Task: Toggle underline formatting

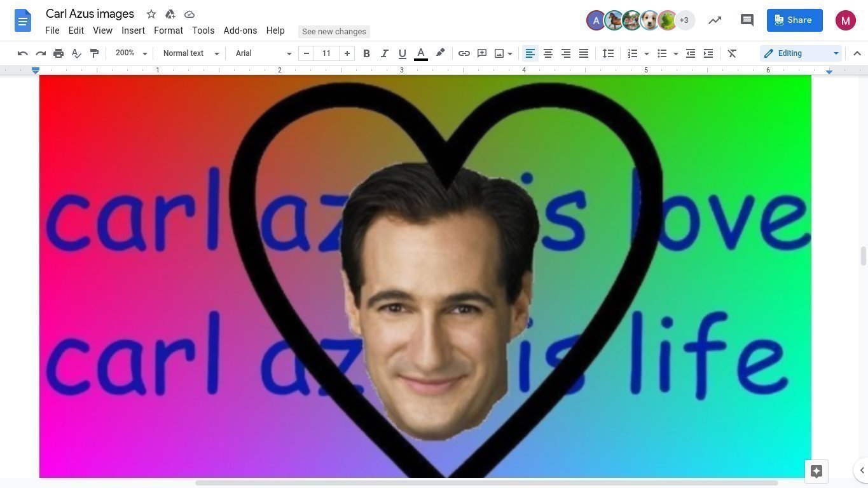Action: coord(402,53)
